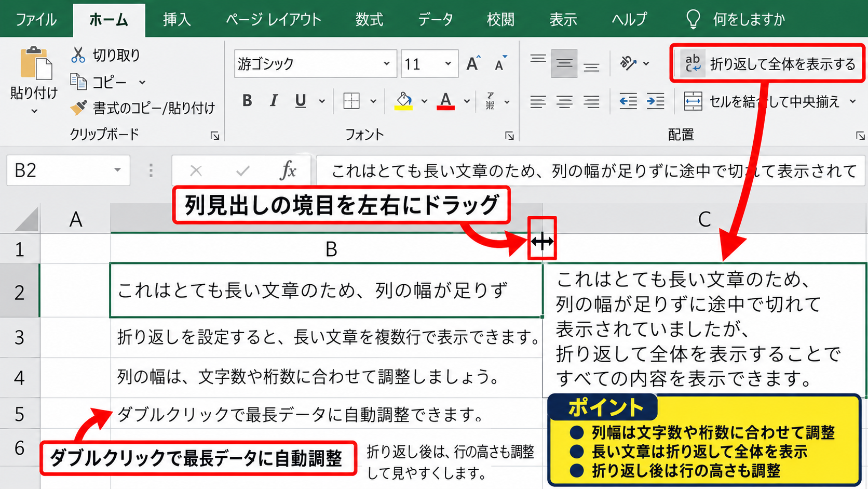The width and height of the screenshot is (868, 489).
Task: Decrease font size with the small A button
Action: click(500, 63)
